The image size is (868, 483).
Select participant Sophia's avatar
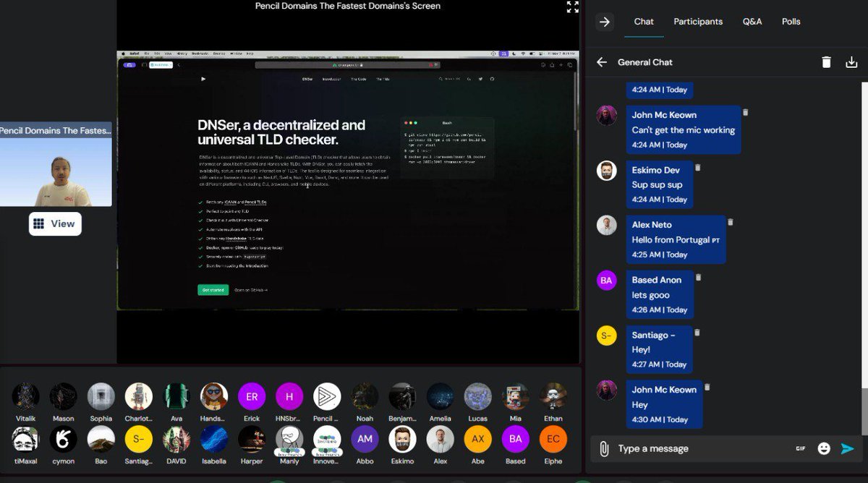tap(101, 397)
